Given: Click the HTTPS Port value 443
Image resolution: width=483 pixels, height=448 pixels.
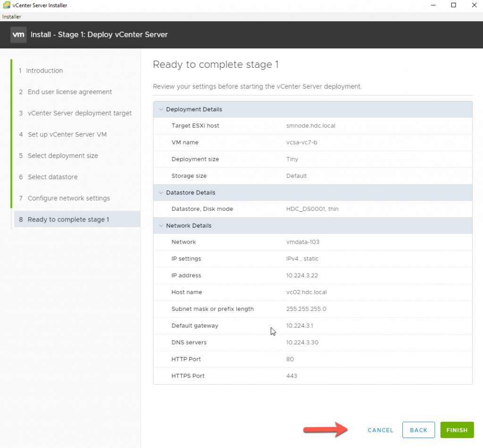Looking at the screenshot, I should (x=291, y=376).
